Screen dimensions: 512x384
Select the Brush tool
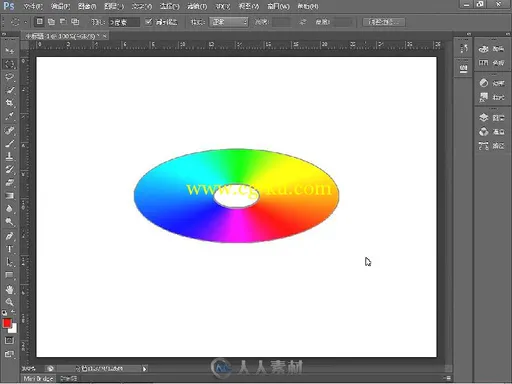click(9, 144)
